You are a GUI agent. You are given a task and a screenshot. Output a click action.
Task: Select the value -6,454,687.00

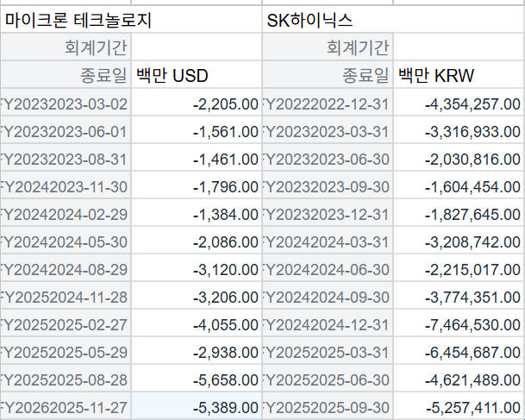click(459, 351)
